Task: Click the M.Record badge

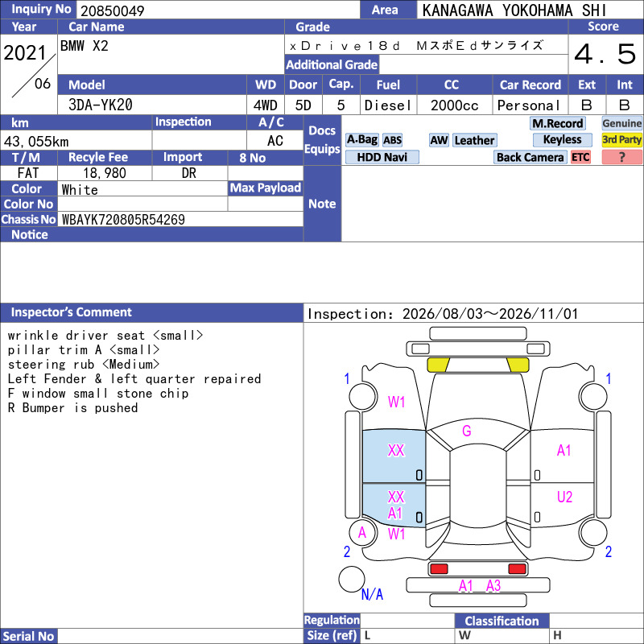Action: (x=558, y=123)
